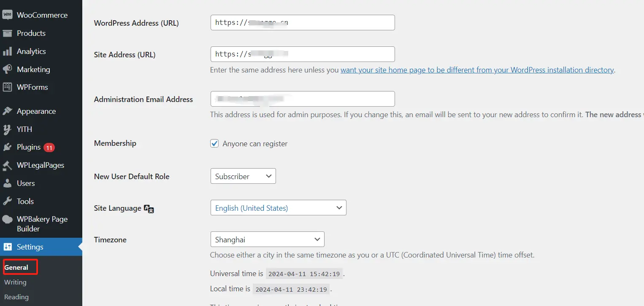Image resolution: width=644 pixels, height=306 pixels.
Task: Open the General settings submenu item
Action: (16, 268)
